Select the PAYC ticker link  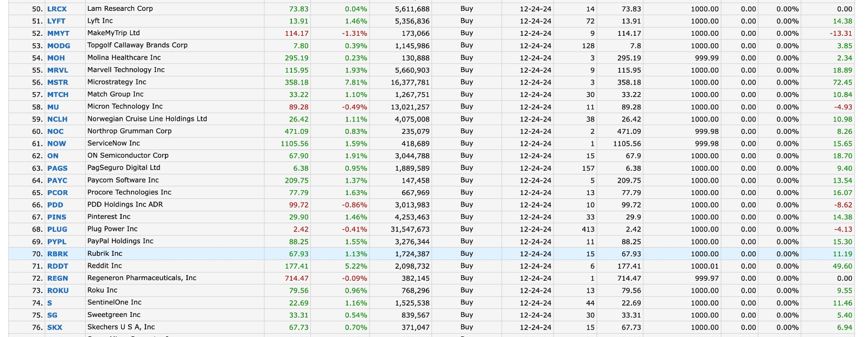[58, 181]
